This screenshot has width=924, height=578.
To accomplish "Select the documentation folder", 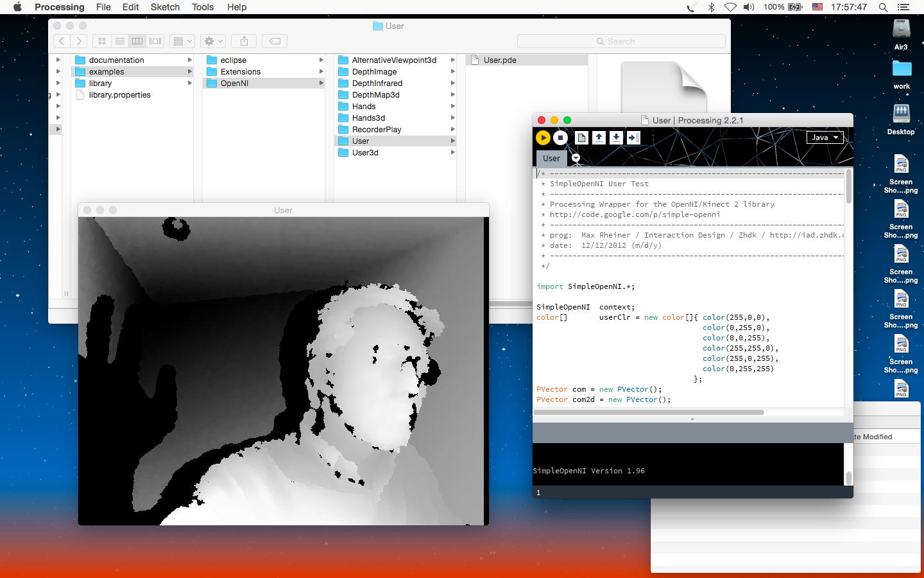I will point(132,60).
